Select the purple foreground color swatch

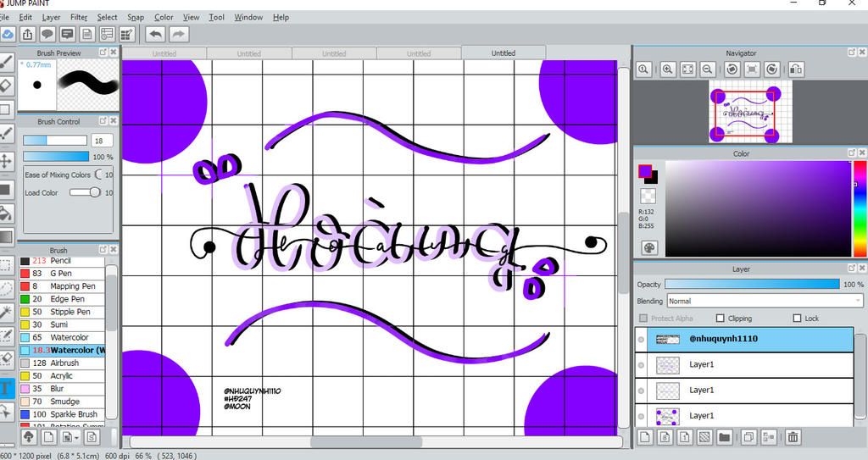click(644, 170)
